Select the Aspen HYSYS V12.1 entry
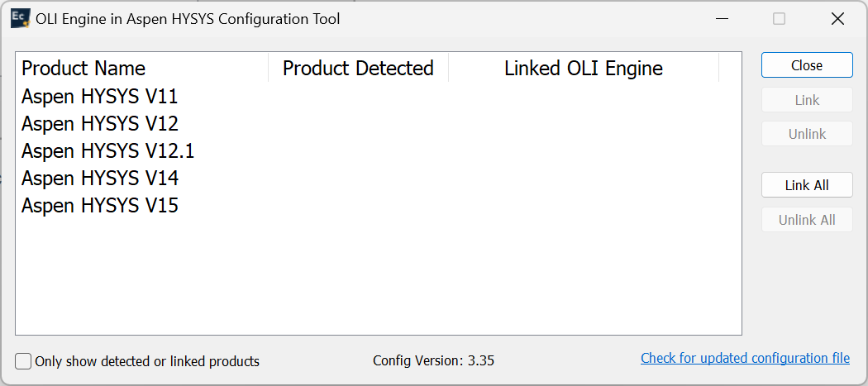Screen dimensions: 868x386 [108, 151]
